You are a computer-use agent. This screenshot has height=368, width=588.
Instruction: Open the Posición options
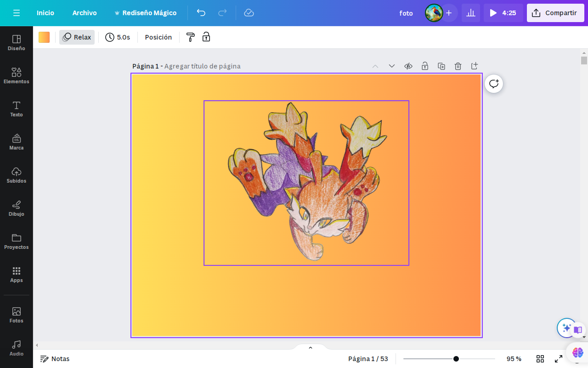[x=158, y=37]
